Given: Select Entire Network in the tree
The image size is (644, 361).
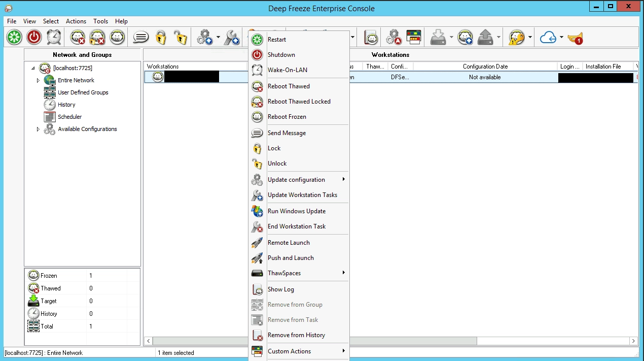Looking at the screenshot, I should (76, 80).
